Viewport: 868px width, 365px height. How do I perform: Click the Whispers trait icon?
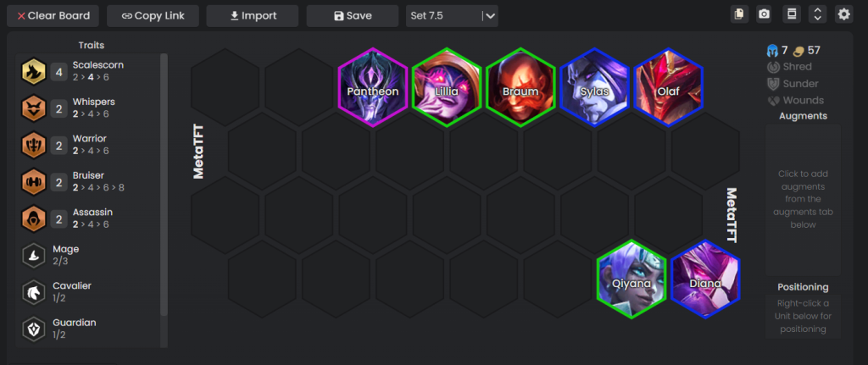click(x=33, y=108)
